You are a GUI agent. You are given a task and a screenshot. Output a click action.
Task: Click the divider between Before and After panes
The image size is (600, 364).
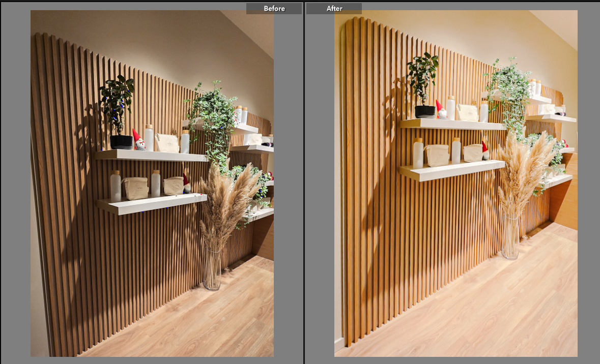[304, 183]
